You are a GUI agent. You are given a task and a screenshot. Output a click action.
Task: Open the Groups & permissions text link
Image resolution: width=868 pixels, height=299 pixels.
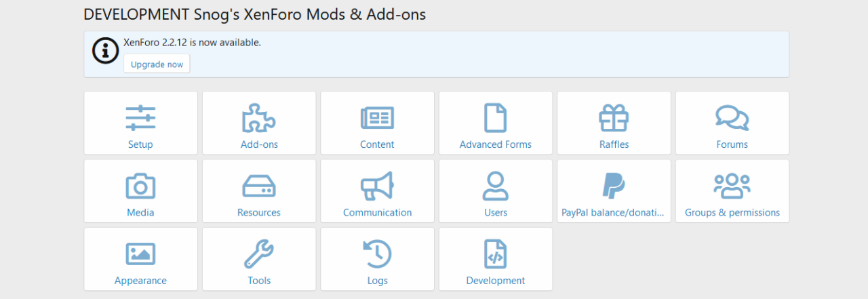coord(732,212)
